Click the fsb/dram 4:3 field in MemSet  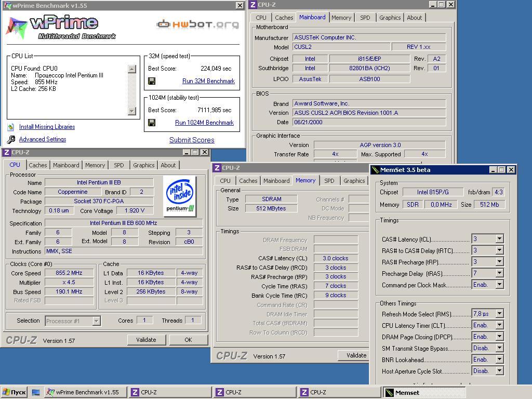[498, 192]
